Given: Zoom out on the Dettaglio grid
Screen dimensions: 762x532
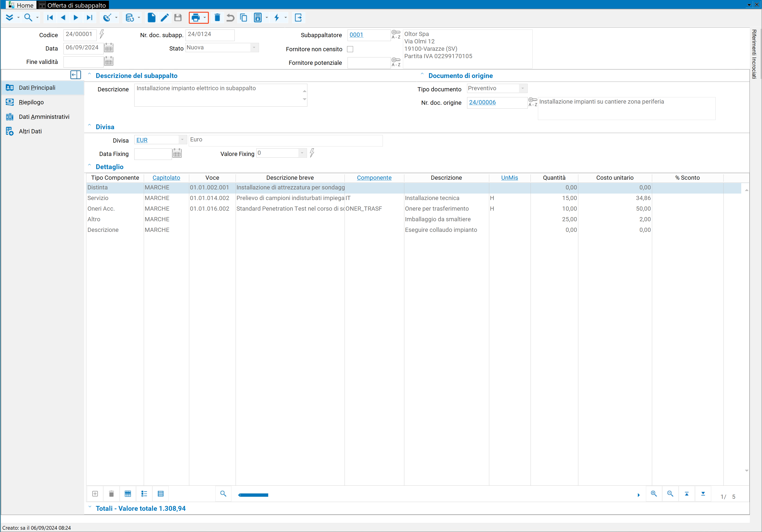Looking at the screenshot, I should point(670,494).
